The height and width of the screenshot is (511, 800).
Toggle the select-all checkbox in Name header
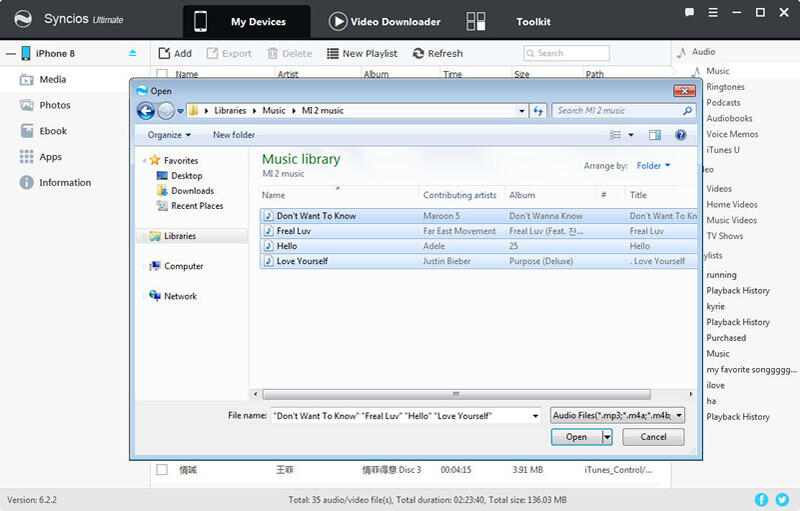[162, 74]
